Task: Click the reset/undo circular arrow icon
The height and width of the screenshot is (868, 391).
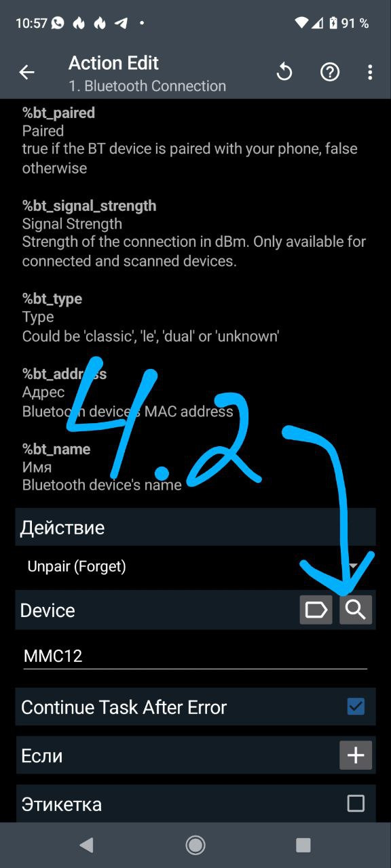Action: tap(284, 72)
